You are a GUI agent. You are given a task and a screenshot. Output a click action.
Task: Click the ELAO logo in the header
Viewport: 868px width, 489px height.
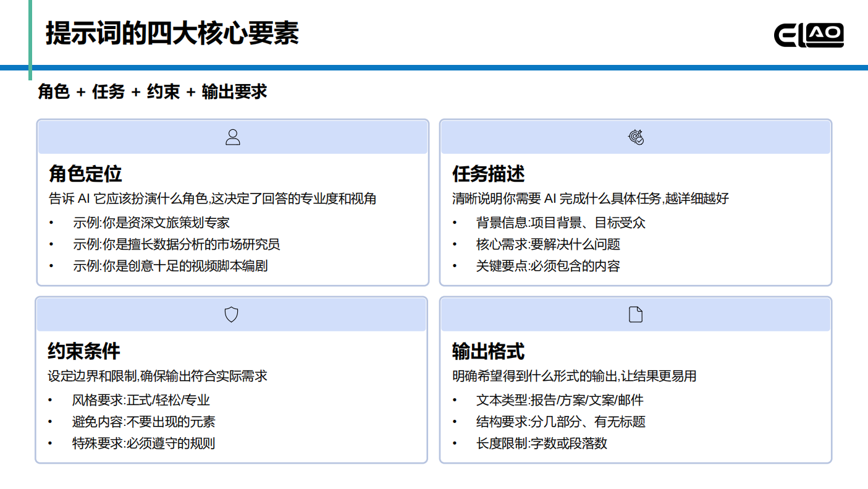tap(809, 35)
